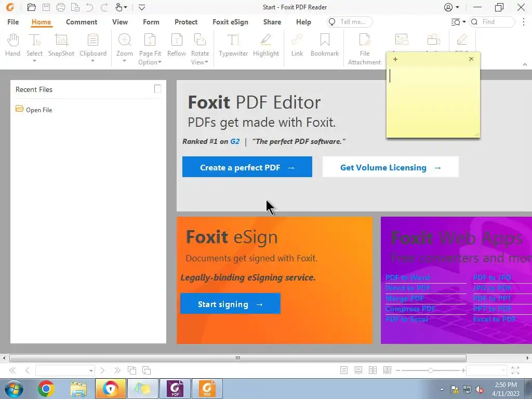The height and width of the screenshot is (399, 532).
Task: Click the Undo arrow icon
Action: tap(89, 7)
